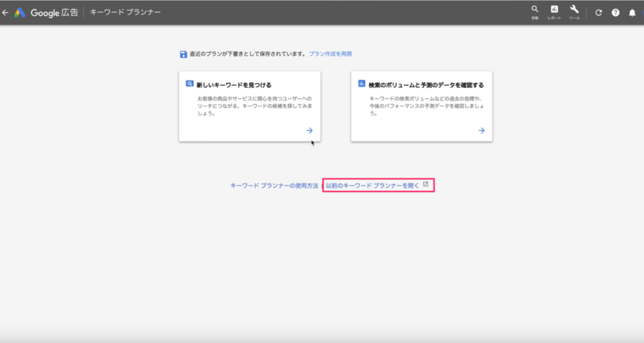Click external link icon beside 以前のキーワード プランナーを開く
This screenshot has width=644, height=343.
tap(426, 185)
